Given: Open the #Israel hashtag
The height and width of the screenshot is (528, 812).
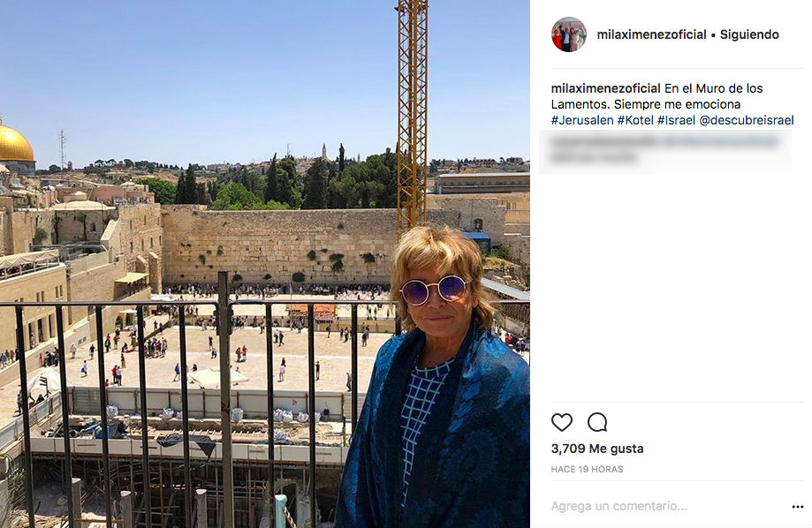Looking at the screenshot, I should pyautogui.click(x=676, y=121).
